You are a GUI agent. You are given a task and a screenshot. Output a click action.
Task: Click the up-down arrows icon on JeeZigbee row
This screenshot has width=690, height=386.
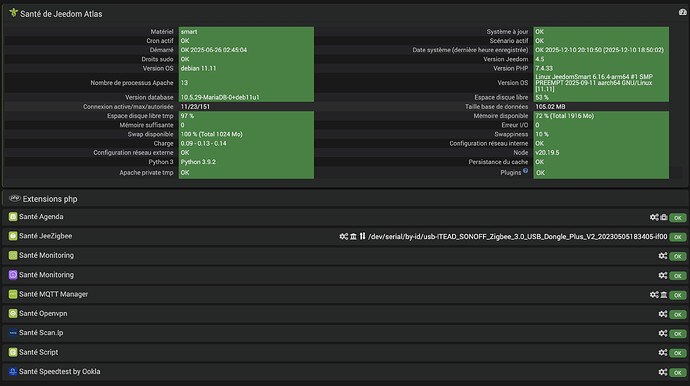(x=362, y=236)
